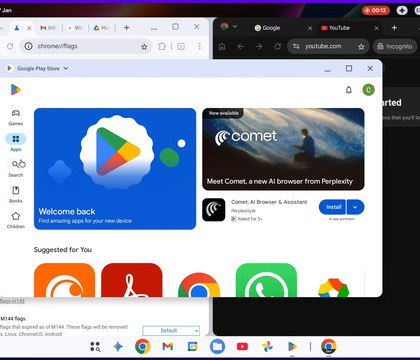The image size is (420, 360).
Task: Open the WhatsApp suggested app icon
Action: (266, 280)
